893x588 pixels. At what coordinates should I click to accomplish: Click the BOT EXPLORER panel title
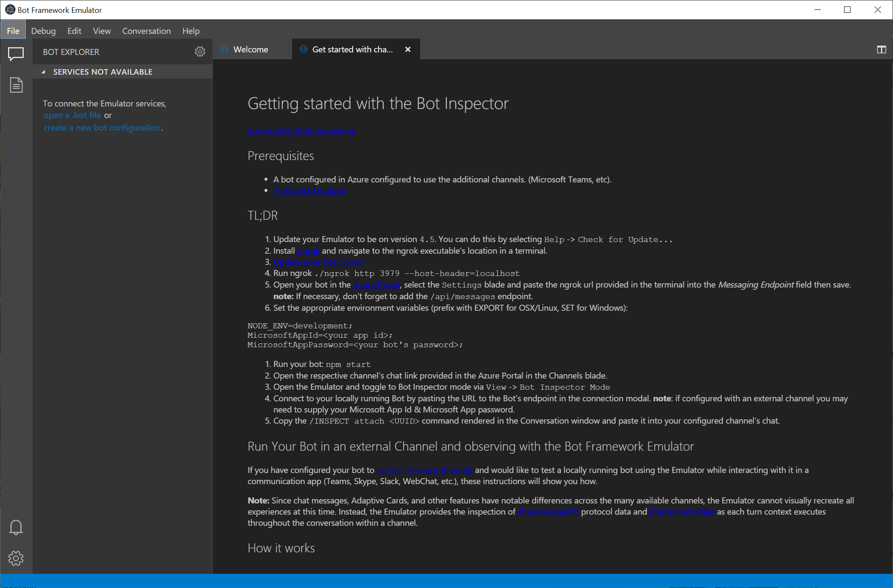tap(71, 52)
